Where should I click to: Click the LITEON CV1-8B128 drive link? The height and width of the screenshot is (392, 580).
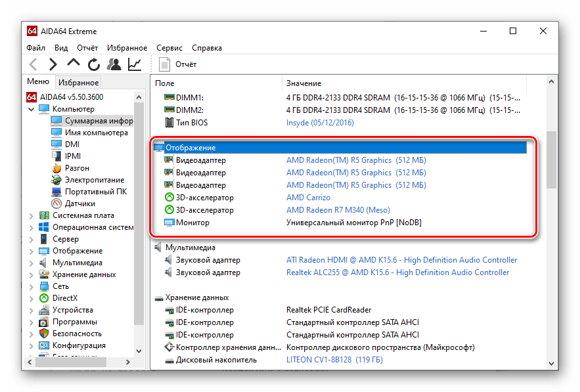click(334, 360)
